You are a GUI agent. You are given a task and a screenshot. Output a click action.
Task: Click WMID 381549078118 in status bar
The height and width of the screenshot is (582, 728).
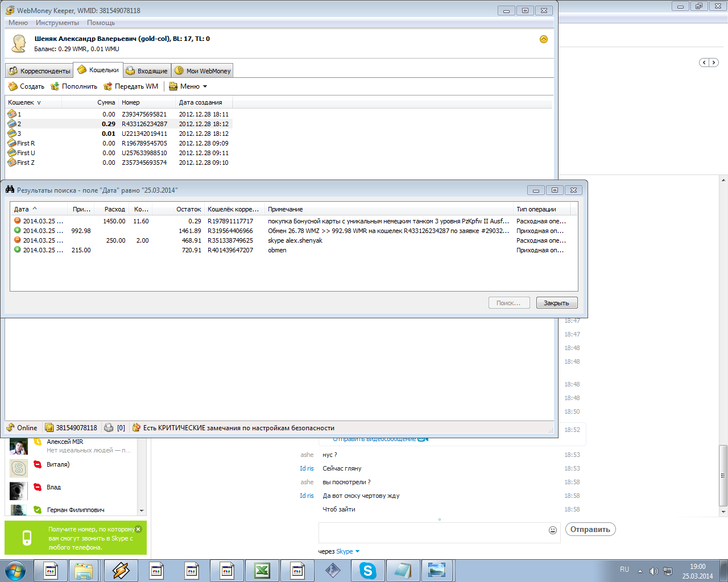[x=72, y=428]
